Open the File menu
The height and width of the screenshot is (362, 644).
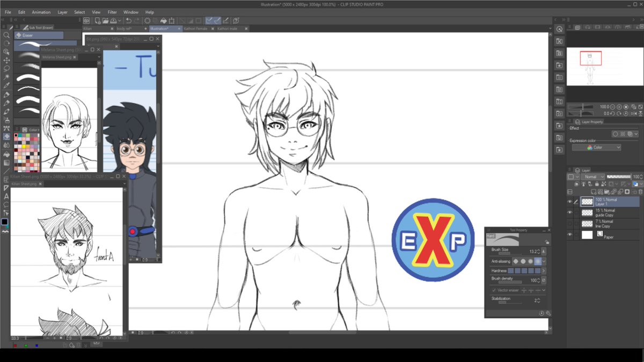click(x=8, y=12)
